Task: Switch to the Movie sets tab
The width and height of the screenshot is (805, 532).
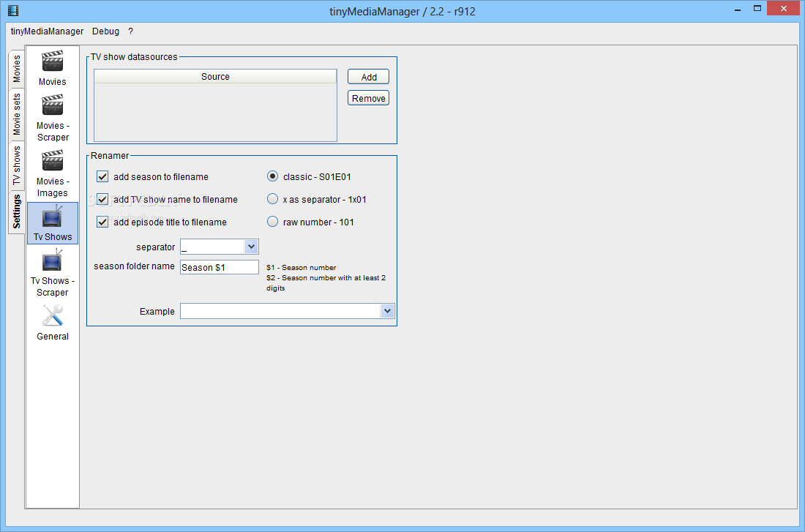Action: [16, 114]
